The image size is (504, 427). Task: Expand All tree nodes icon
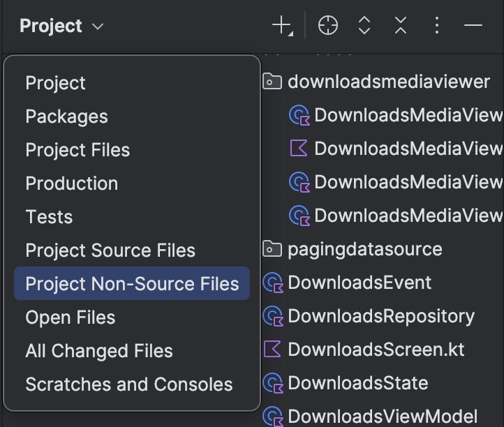364,25
